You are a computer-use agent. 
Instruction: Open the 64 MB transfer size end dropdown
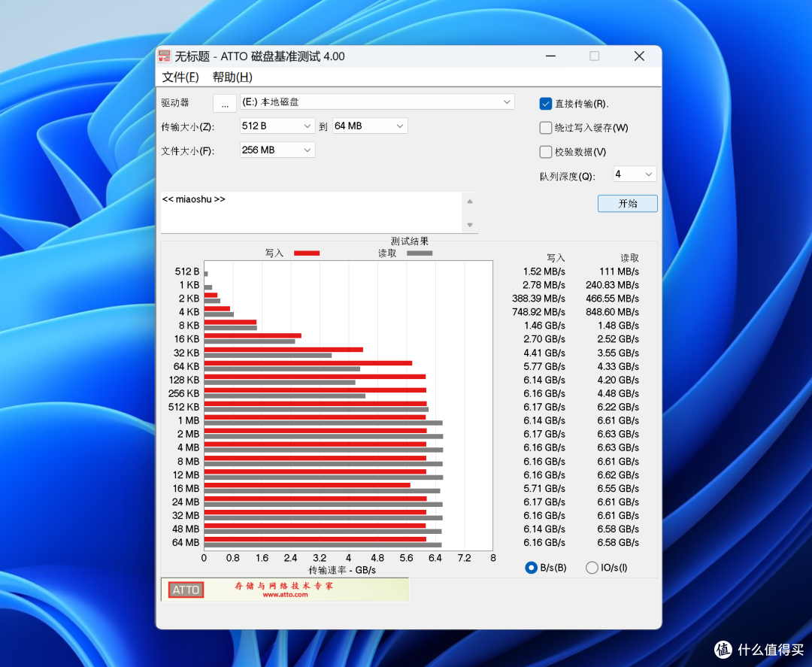coord(370,126)
